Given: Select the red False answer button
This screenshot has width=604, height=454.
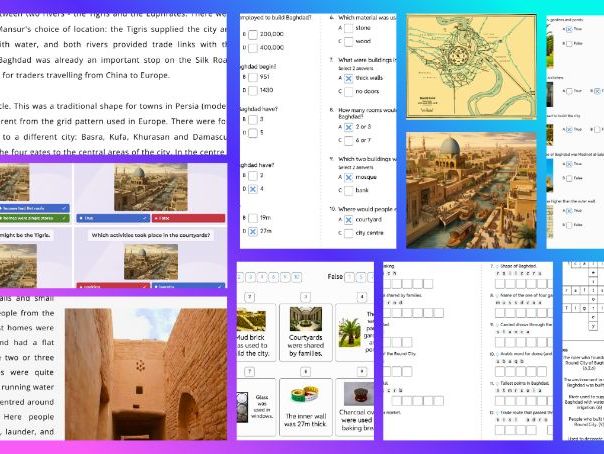Looking at the screenshot, I should (x=188, y=218).
